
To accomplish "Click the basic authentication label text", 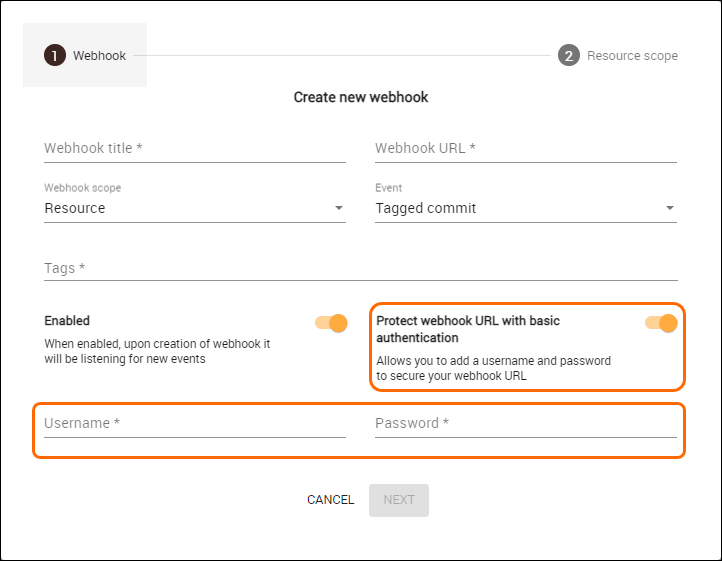I will [468, 329].
